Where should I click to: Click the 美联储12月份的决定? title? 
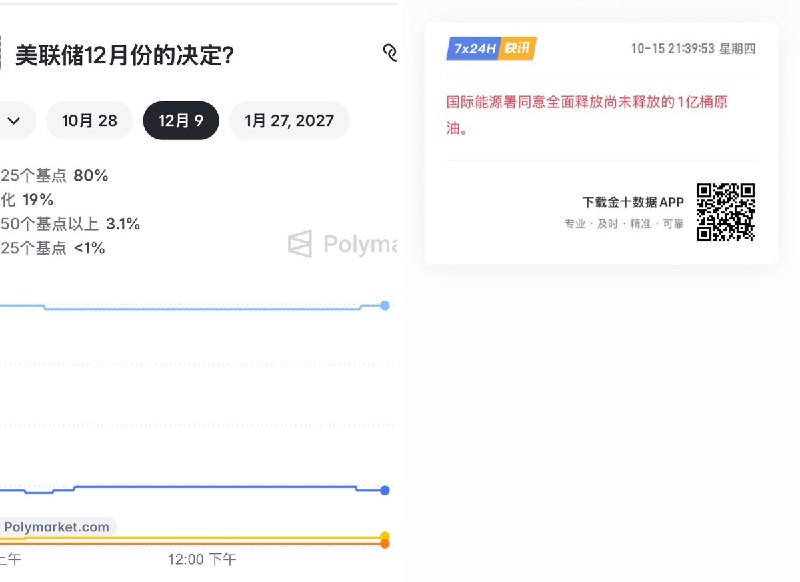tap(124, 55)
